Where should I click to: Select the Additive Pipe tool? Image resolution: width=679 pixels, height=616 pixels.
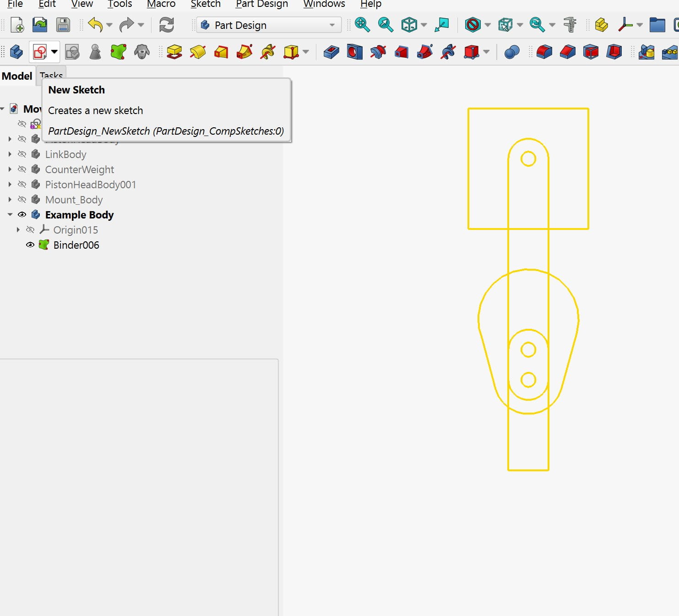[x=244, y=52]
